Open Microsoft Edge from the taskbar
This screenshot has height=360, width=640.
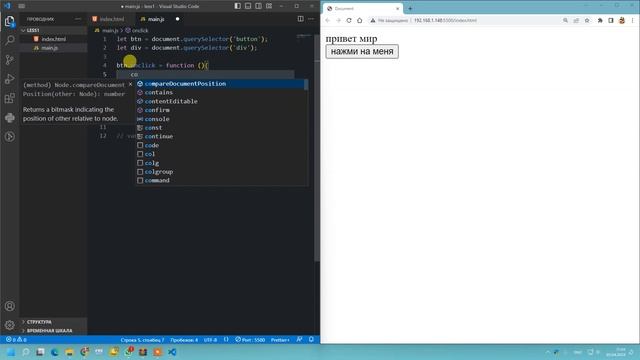55,352
